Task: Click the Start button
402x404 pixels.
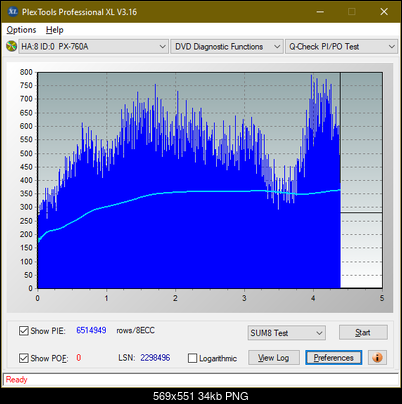Action: pyautogui.click(x=363, y=332)
